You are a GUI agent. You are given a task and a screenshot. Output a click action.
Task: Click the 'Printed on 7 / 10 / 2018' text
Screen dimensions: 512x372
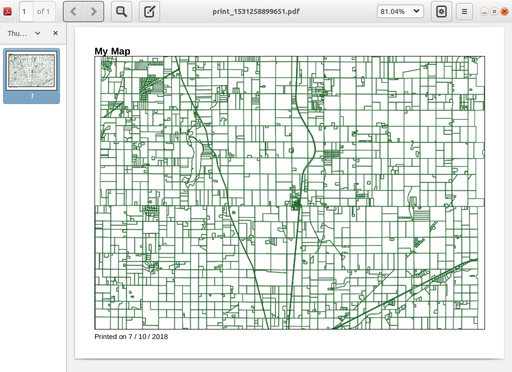[131, 336]
